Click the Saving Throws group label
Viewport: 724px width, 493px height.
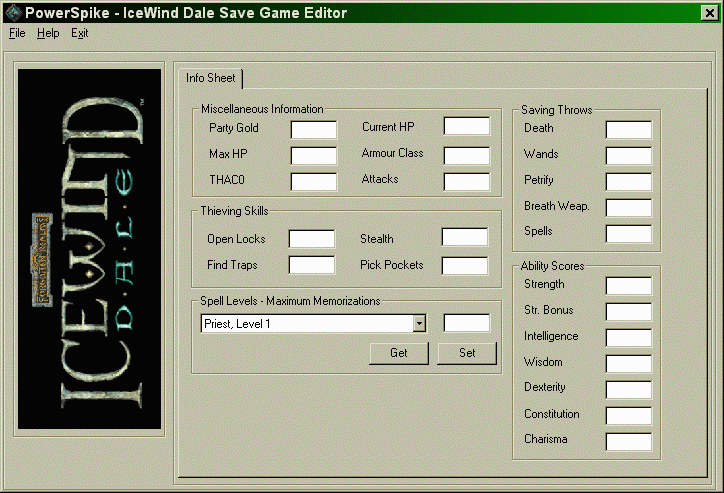point(556,110)
